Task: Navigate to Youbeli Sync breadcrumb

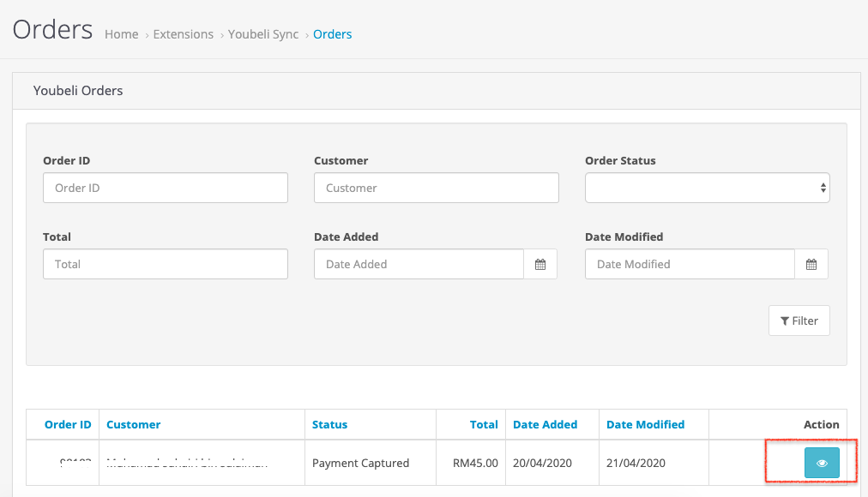Action: [263, 34]
